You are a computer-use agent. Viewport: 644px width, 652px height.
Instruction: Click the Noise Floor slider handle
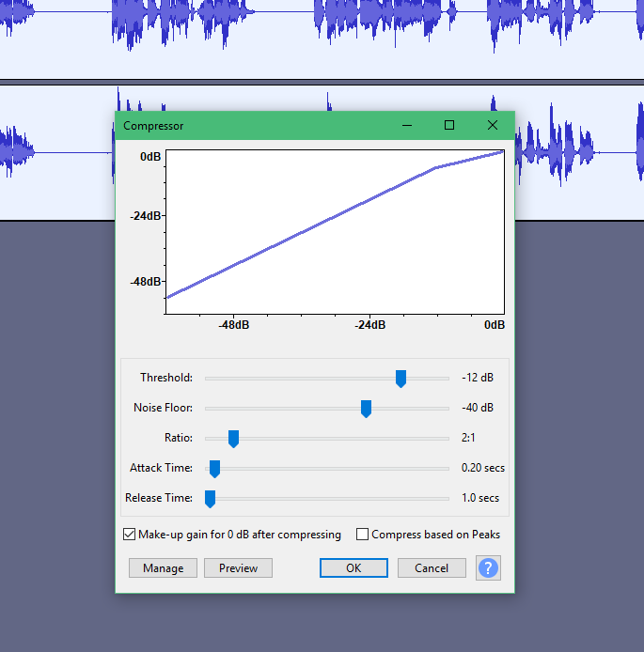pos(366,409)
